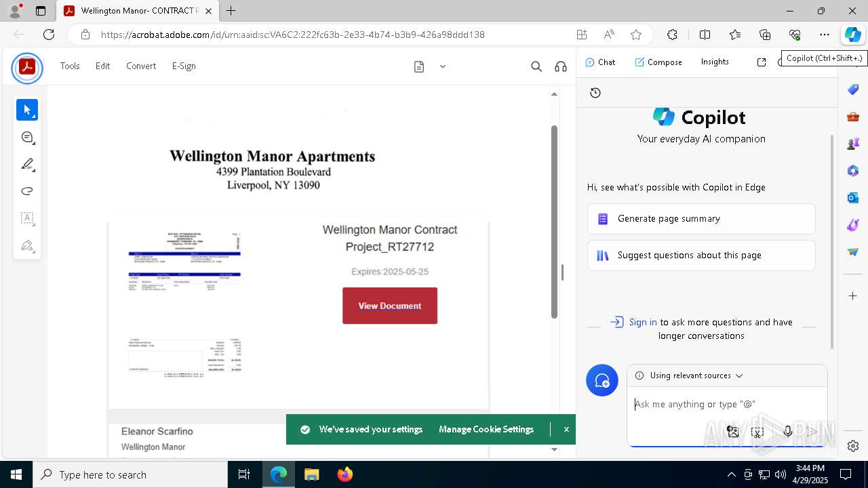868x488 pixels.
Task: Open the invoice preview thumbnail
Action: pos(184,304)
